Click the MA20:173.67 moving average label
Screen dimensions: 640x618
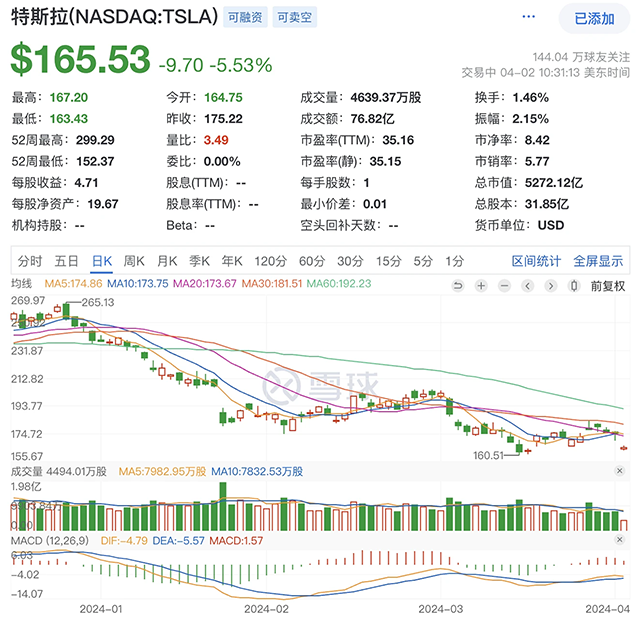[204, 283]
